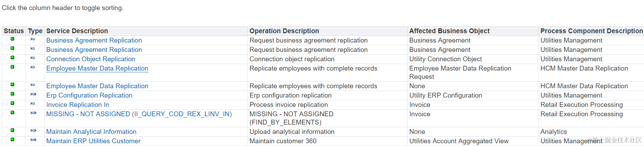Click type icon for Connection Object Replication
Screen dimensions: 644x146
coord(33,58)
